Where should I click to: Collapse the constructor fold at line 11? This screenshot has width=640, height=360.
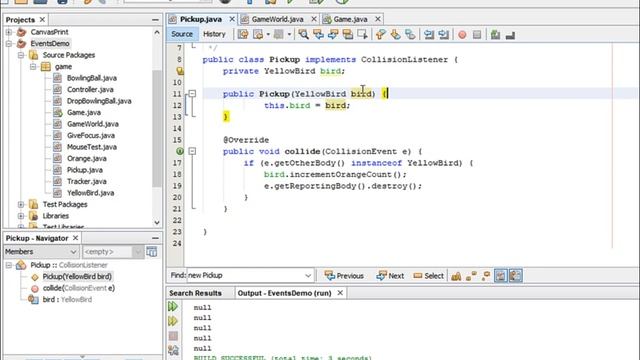click(192, 94)
